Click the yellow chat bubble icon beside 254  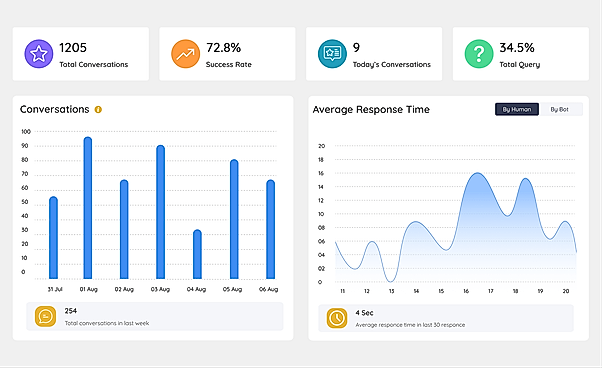pyautogui.click(x=45, y=317)
